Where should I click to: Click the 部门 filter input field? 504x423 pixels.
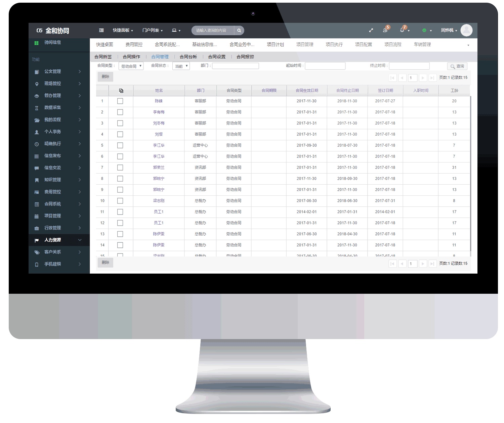click(236, 66)
